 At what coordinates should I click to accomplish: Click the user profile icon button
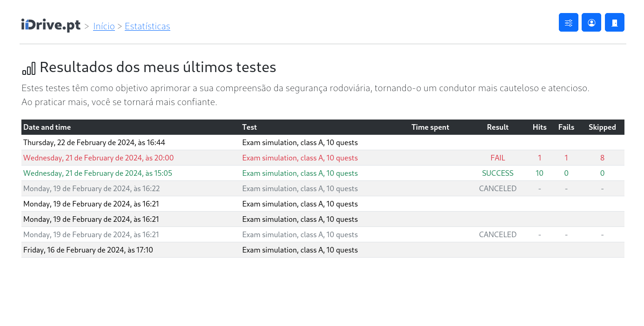tap(591, 22)
